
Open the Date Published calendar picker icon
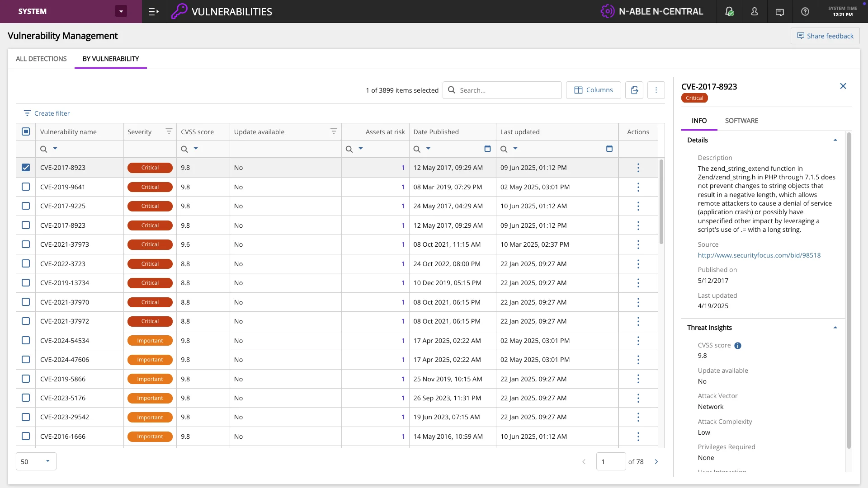487,149
